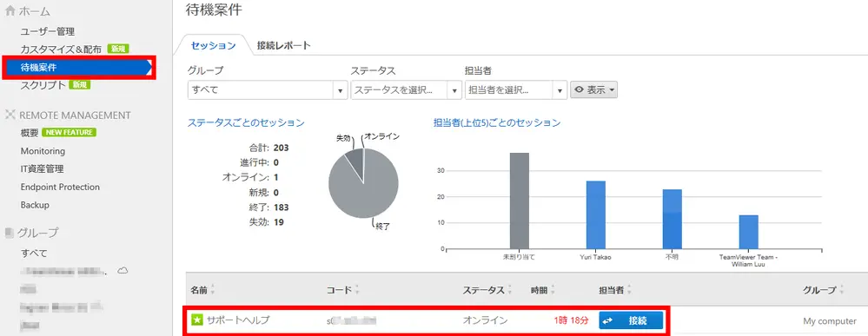Click the Yuri Takao bar in chart

596,214
